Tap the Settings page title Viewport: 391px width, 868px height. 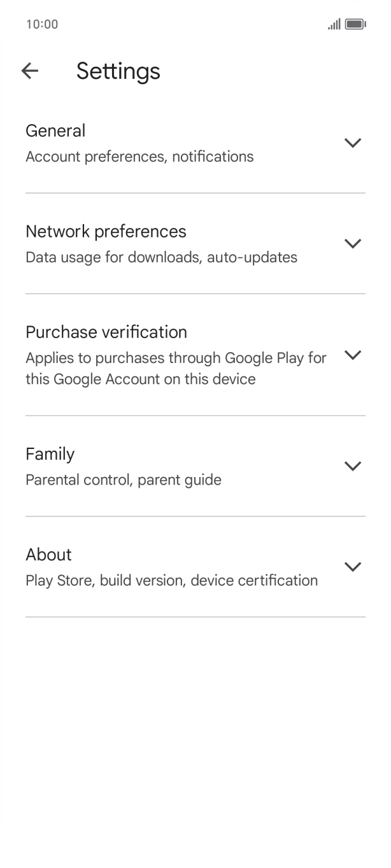click(x=118, y=71)
